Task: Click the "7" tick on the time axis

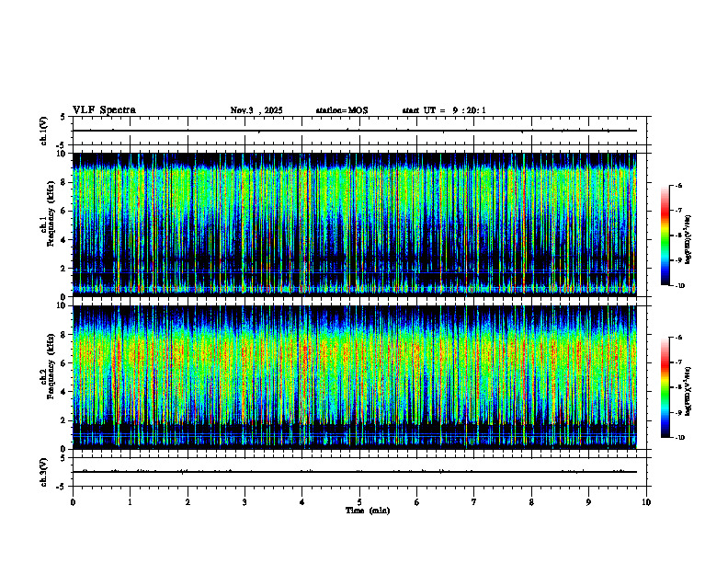Action: click(x=474, y=502)
